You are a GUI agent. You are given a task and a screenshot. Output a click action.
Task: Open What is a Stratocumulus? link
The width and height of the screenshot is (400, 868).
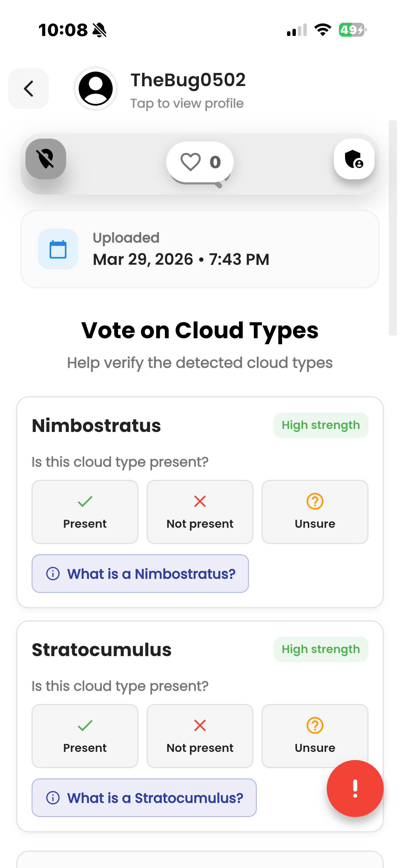click(x=144, y=798)
